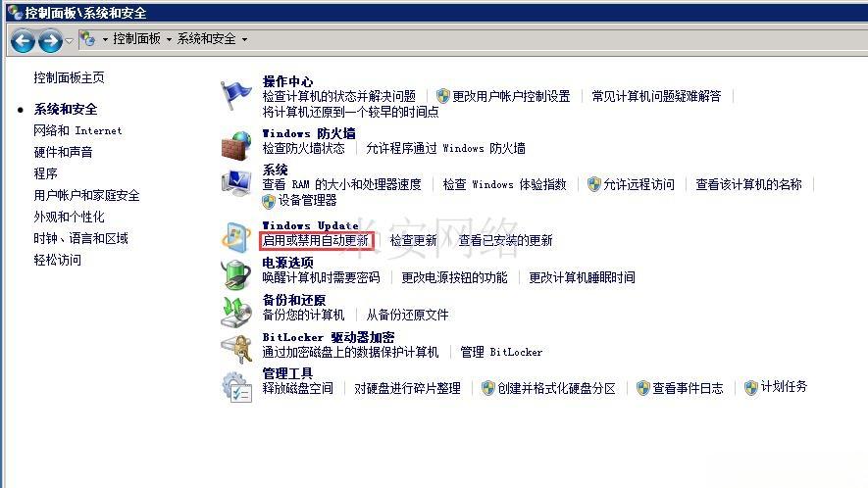Viewport: 868px width, 488px height.
Task: Open the Windows Update icon
Action: coord(236,237)
